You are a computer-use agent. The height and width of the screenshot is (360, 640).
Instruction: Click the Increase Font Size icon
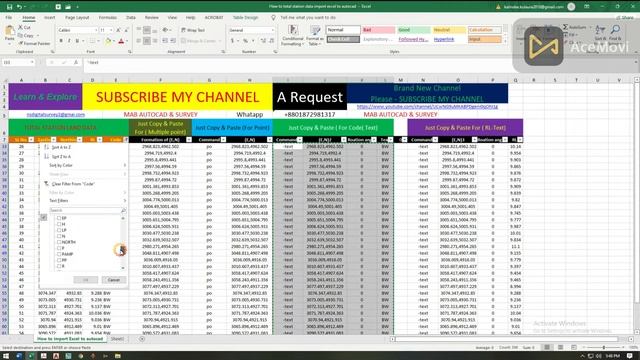coord(118,30)
